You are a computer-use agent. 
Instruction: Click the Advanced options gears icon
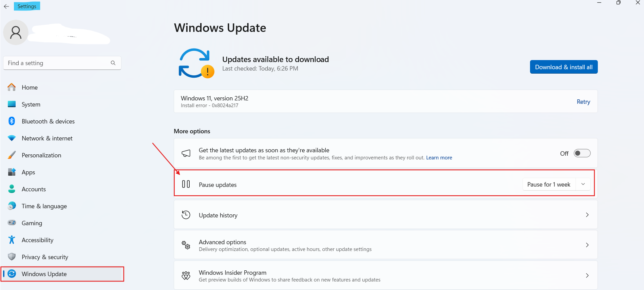186,245
